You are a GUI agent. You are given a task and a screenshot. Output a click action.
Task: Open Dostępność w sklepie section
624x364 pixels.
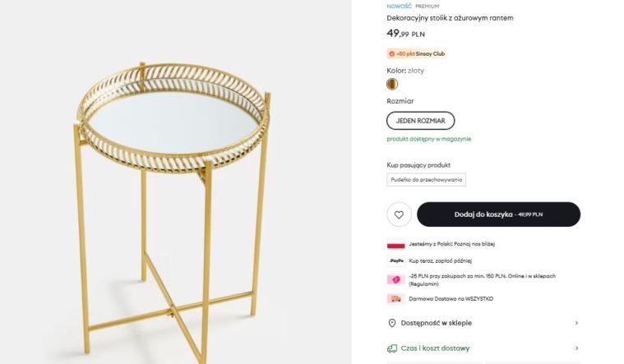point(436,323)
